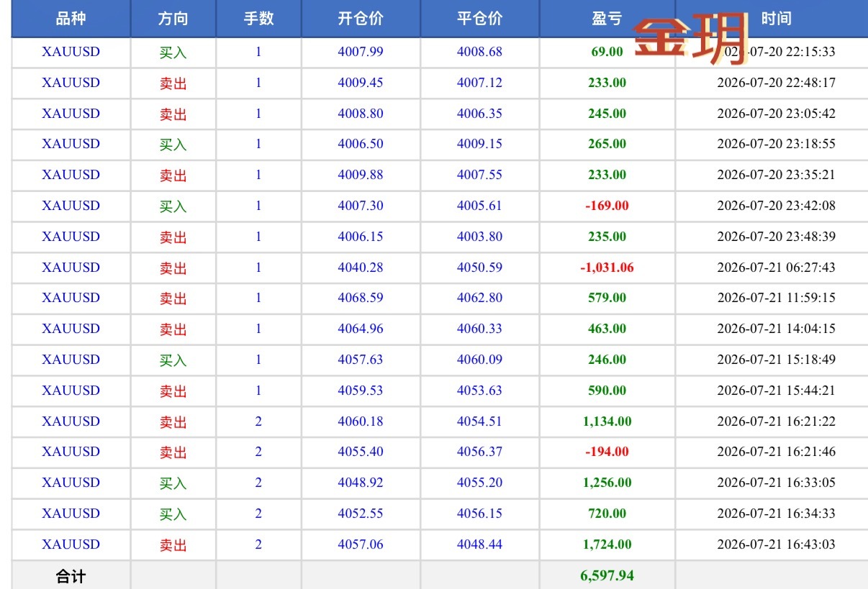Select open price 4040.28
Screen dimensions: 868x589
[x=361, y=268]
